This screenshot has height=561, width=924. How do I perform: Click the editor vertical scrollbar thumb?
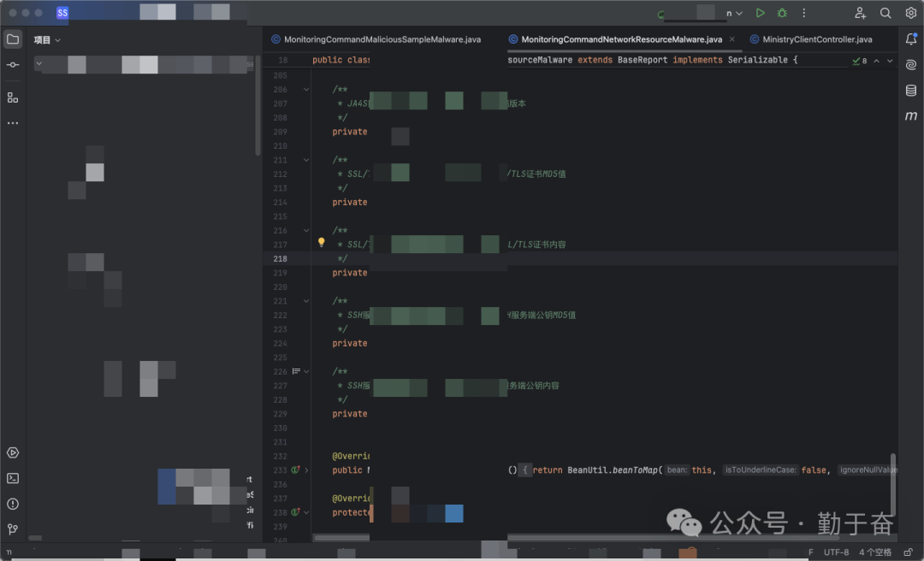point(893,484)
